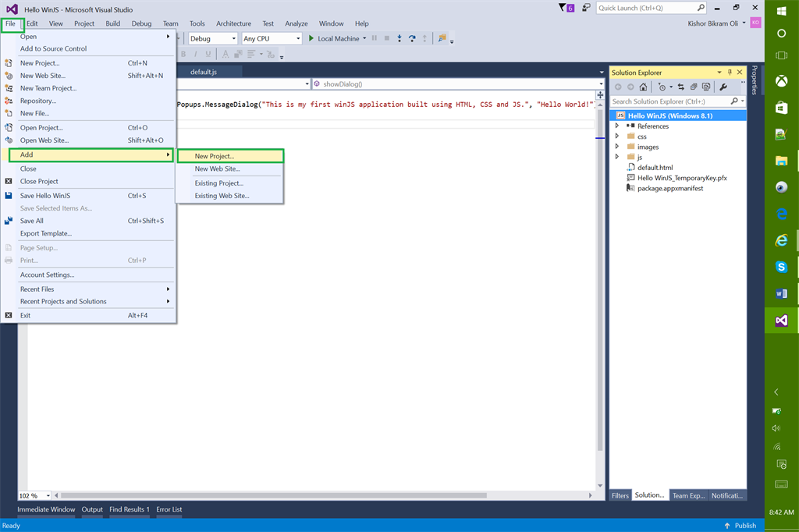The height and width of the screenshot is (532, 799).
Task: Toggle auto-hide pin on Solution Explorer
Action: point(730,73)
